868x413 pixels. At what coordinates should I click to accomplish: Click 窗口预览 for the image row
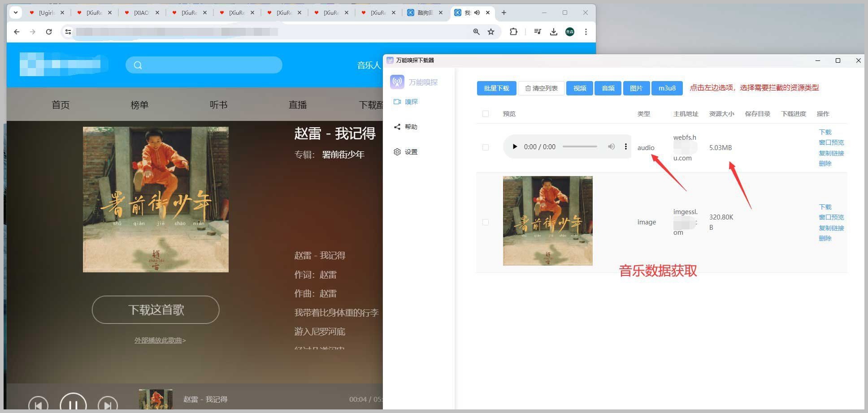pos(831,217)
